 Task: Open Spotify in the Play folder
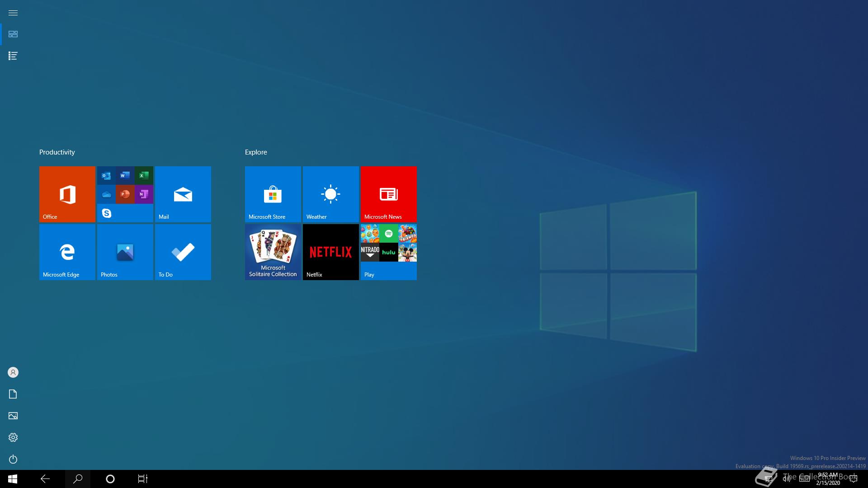pos(389,234)
